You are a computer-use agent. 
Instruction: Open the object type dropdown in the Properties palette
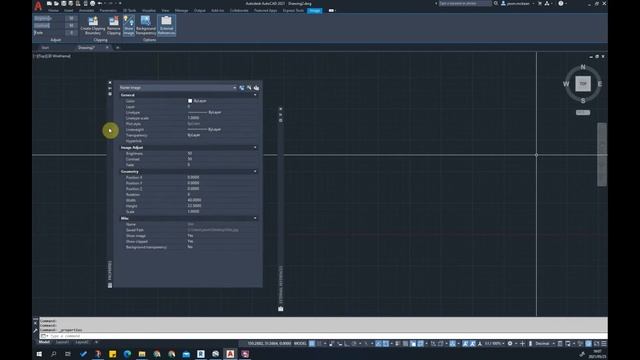click(x=178, y=88)
